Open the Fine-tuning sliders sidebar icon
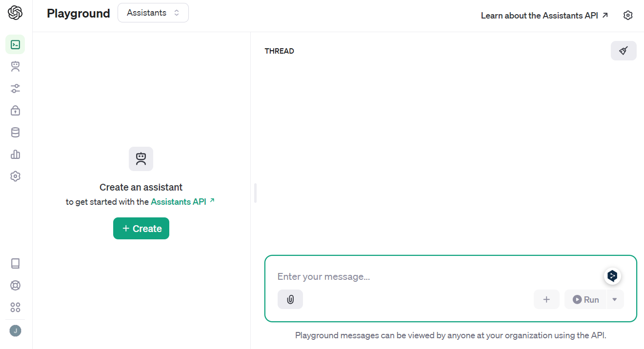This screenshot has height=349, width=644. [x=15, y=89]
